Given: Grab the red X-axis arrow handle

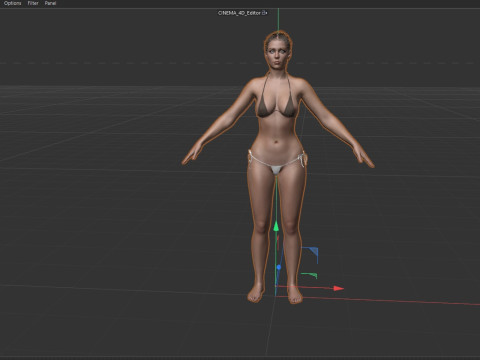Looking at the screenshot, I should tap(339, 288).
